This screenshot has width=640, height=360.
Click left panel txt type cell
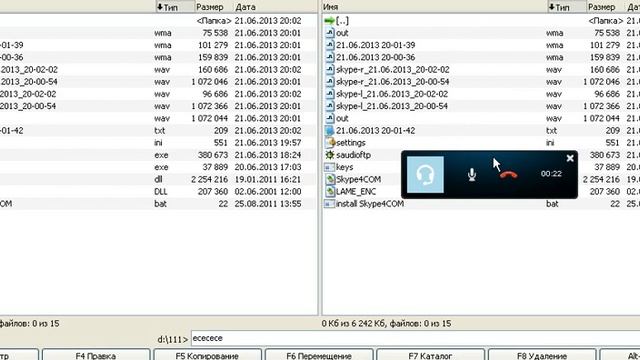coord(160,131)
